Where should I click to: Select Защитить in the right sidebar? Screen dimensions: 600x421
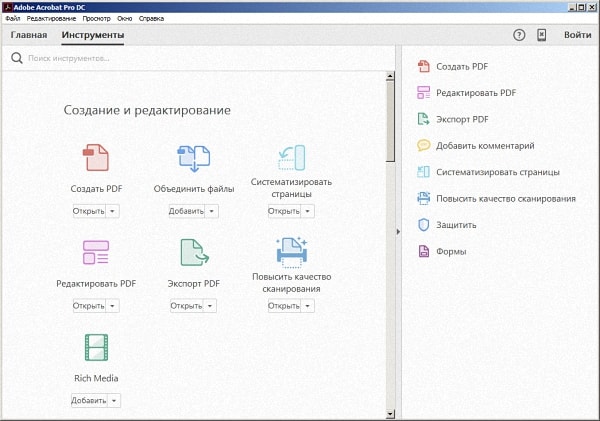[456, 225]
